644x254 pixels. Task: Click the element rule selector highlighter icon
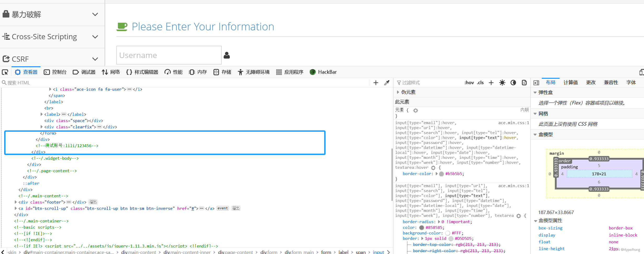coord(415,111)
